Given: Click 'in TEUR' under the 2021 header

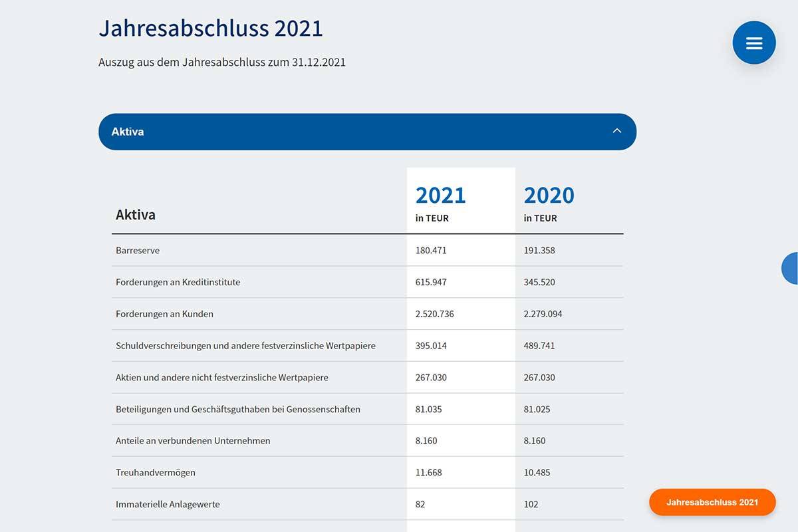Looking at the screenshot, I should 432,218.
